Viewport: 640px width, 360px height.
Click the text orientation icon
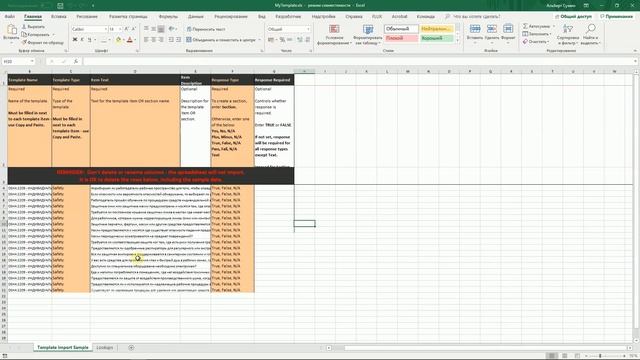coord(172,29)
